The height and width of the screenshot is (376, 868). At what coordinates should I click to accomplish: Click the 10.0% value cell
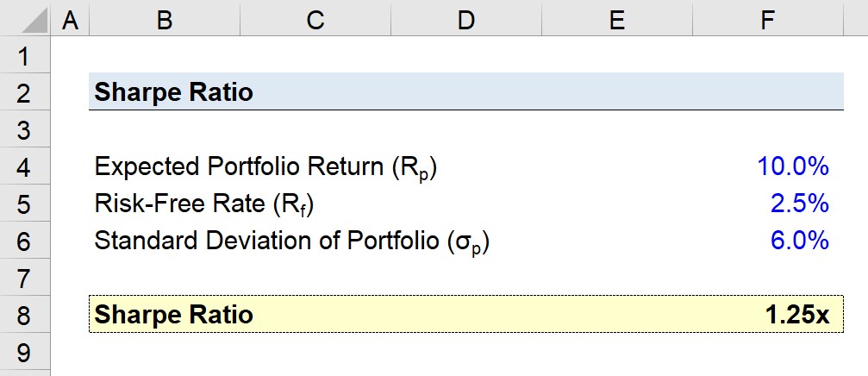coord(768,166)
